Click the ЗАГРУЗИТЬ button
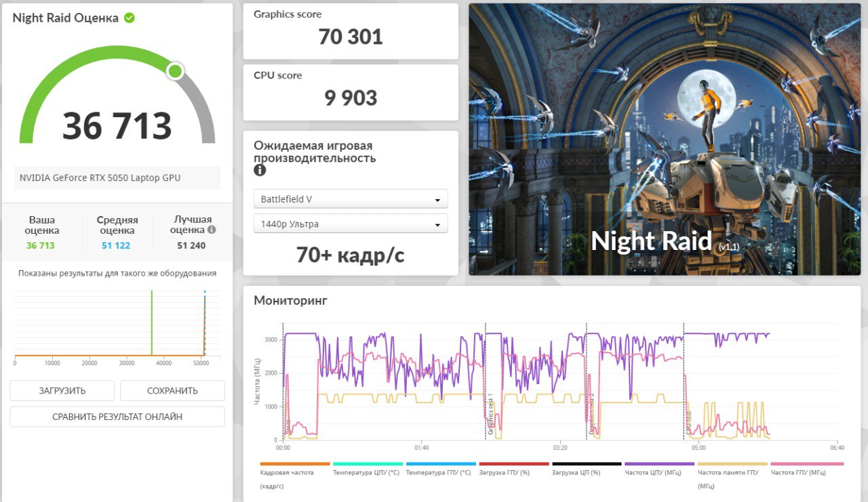 62,390
